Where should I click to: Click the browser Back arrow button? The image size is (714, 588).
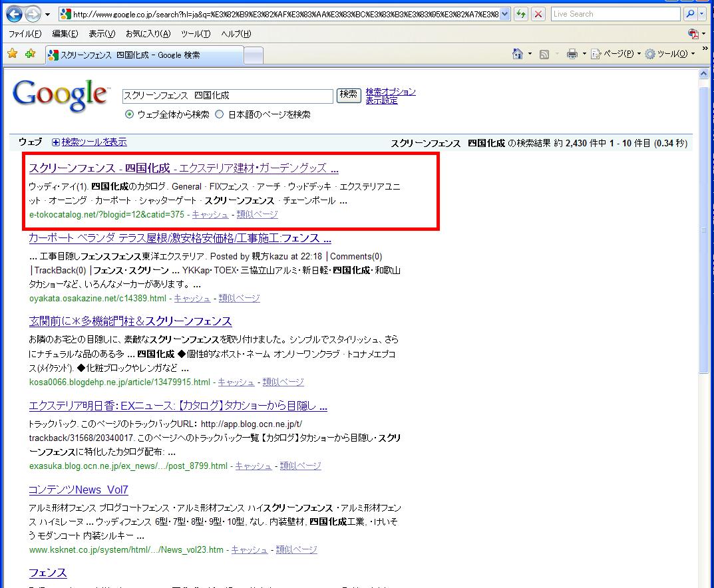15,14
